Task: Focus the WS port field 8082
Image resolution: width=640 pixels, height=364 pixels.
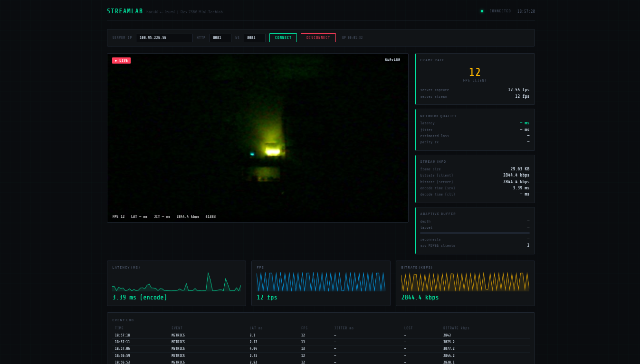Action: tap(255, 37)
